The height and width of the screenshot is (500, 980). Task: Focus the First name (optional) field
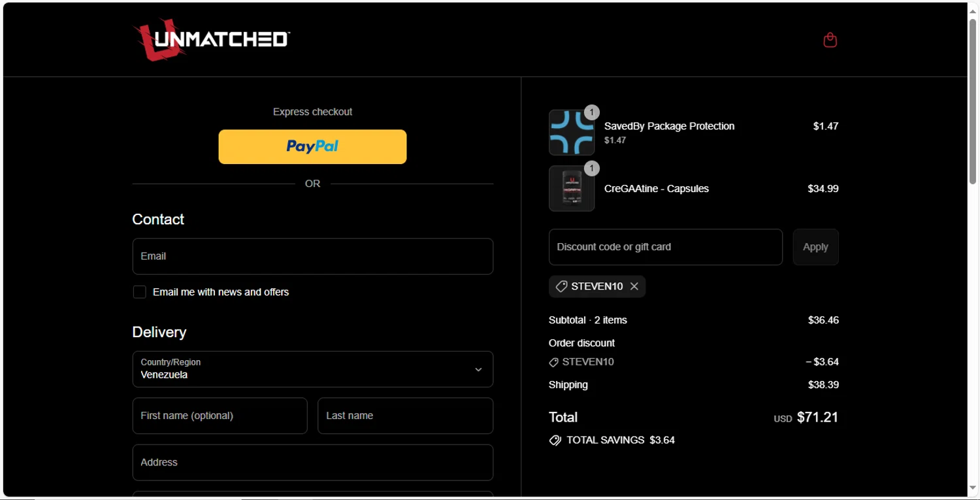(220, 416)
